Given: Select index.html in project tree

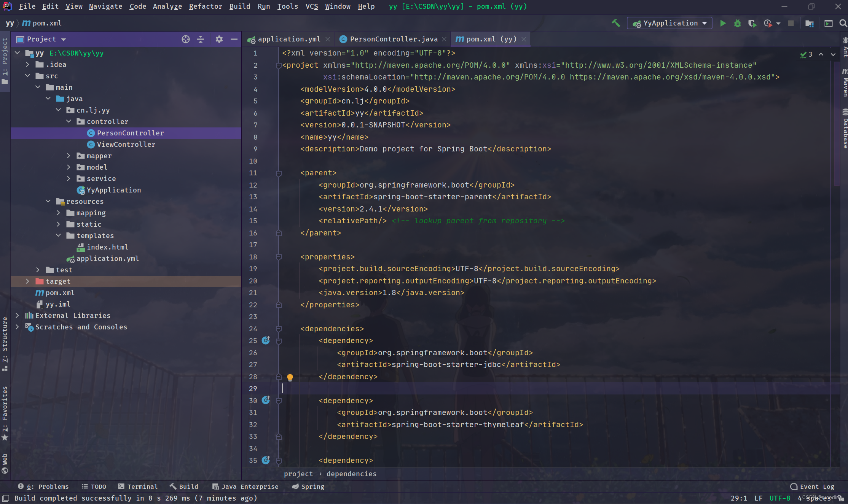Looking at the screenshot, I should click(x=107, y=247).
